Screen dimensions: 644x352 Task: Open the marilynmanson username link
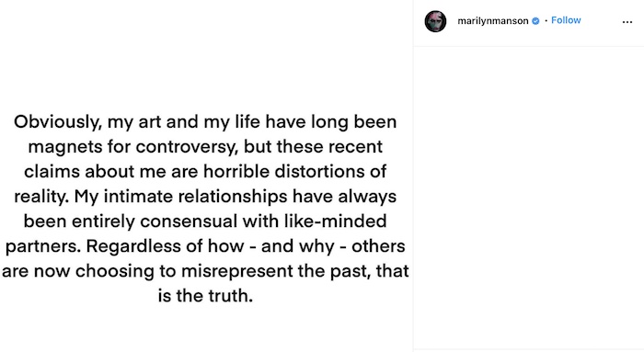(493, 21)
